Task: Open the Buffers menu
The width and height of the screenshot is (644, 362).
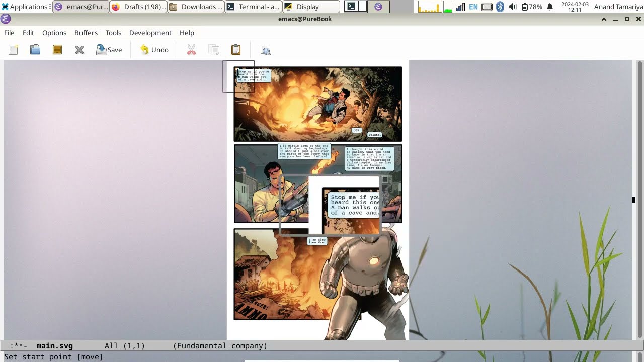Action: [x=86, y=33]
